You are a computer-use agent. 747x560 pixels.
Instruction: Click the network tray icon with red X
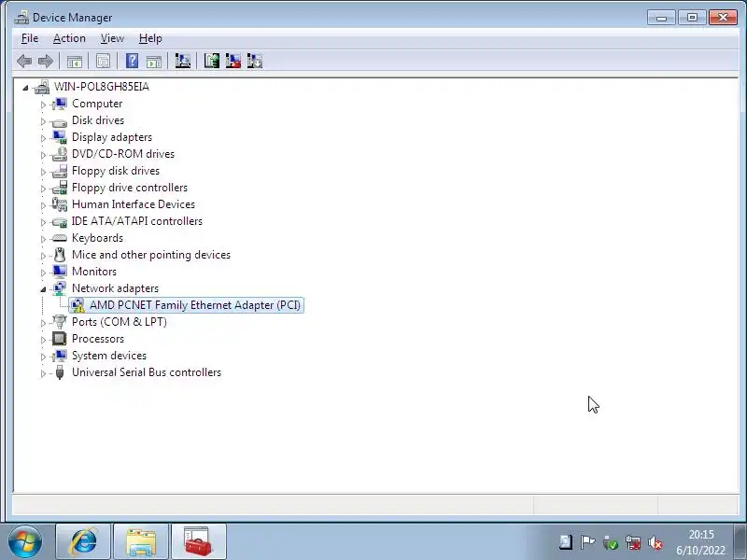[634, 542]
